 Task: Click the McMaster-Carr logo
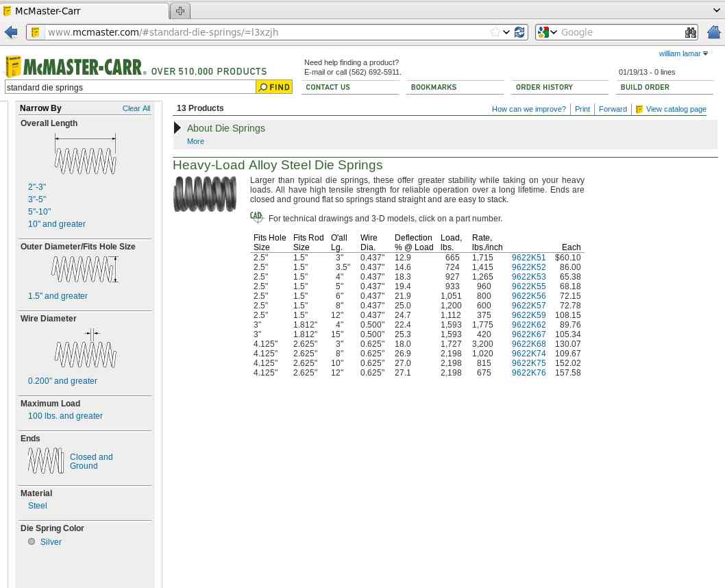75,67
